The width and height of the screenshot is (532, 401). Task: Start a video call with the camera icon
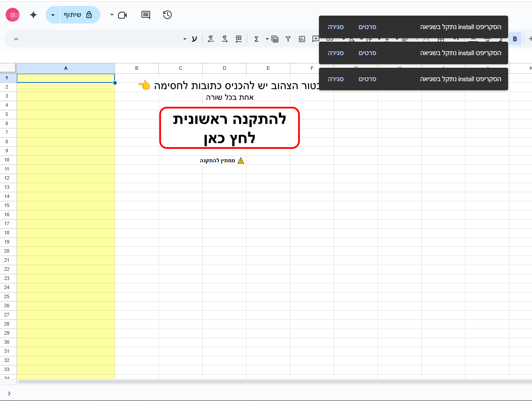(122, 15)
